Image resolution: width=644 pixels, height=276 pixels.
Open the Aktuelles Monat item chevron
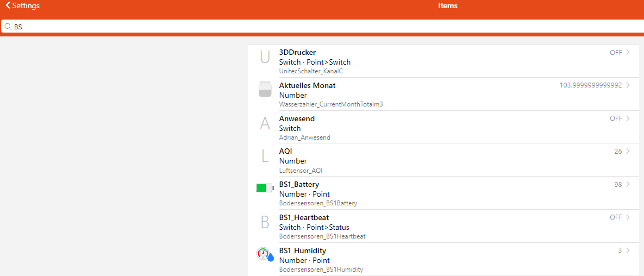pyautogui.click(x=628, y=85)
